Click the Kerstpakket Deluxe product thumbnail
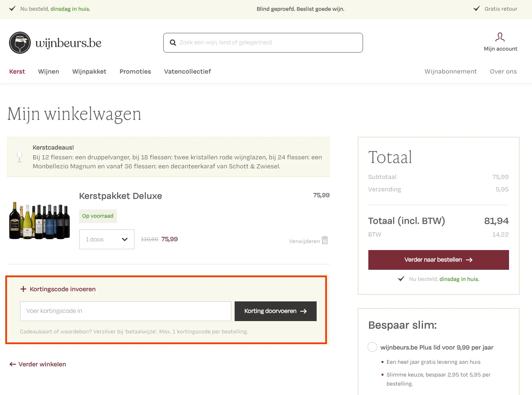The height and width of the screenshot is (395, 532). (39, 220)
